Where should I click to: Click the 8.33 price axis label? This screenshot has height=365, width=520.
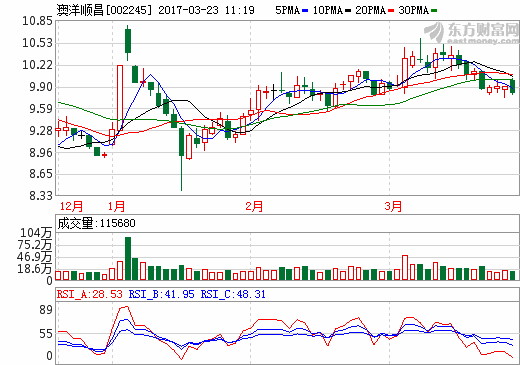pos(41,196)
